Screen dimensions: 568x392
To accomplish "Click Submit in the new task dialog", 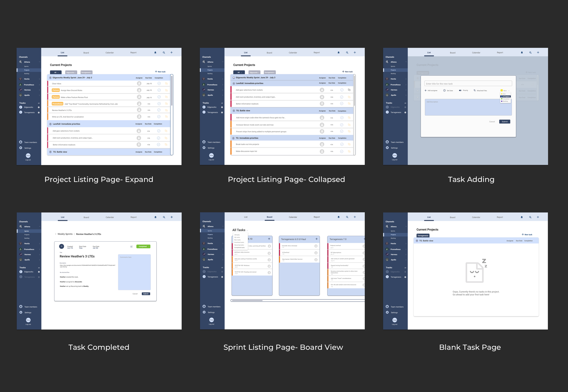I will (x=505, y=122).
